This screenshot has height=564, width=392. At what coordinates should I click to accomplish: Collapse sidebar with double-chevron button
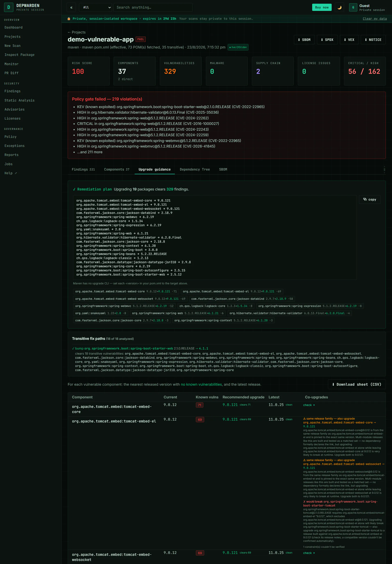pos(71,7)
